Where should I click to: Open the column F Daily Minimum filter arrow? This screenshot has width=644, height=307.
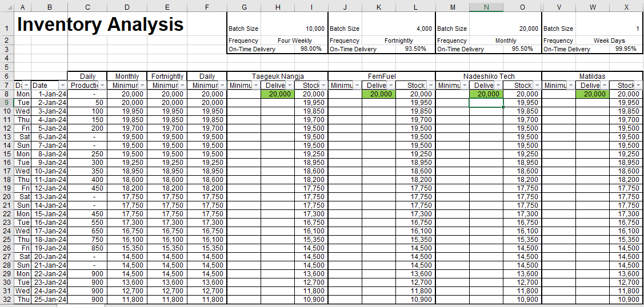tap(222, 85)
